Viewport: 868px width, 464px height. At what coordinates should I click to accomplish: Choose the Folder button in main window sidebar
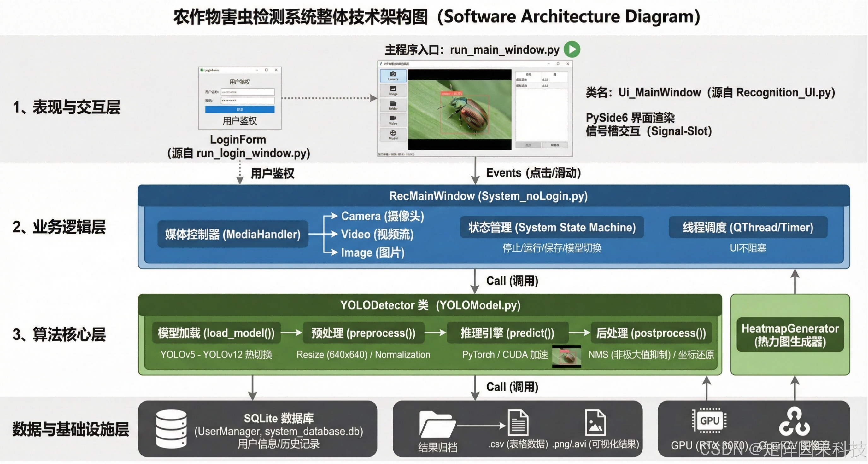tap(393, 105)
